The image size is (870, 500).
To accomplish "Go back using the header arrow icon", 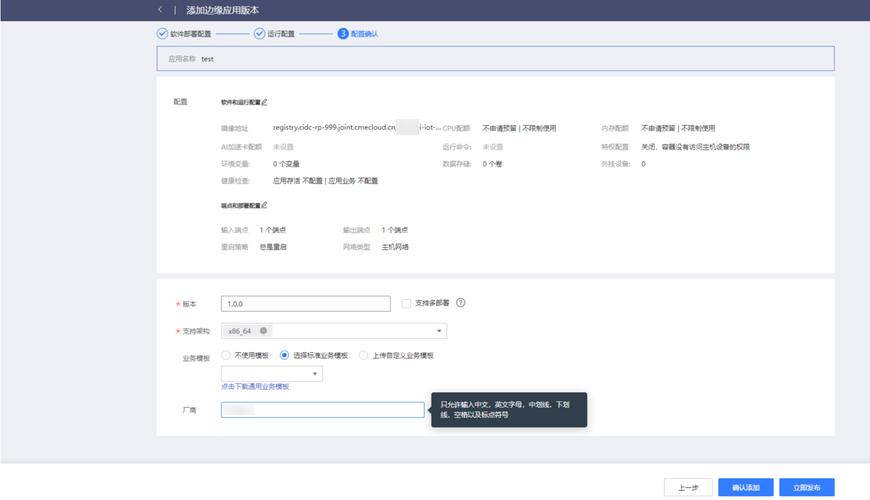I will 160,9.
